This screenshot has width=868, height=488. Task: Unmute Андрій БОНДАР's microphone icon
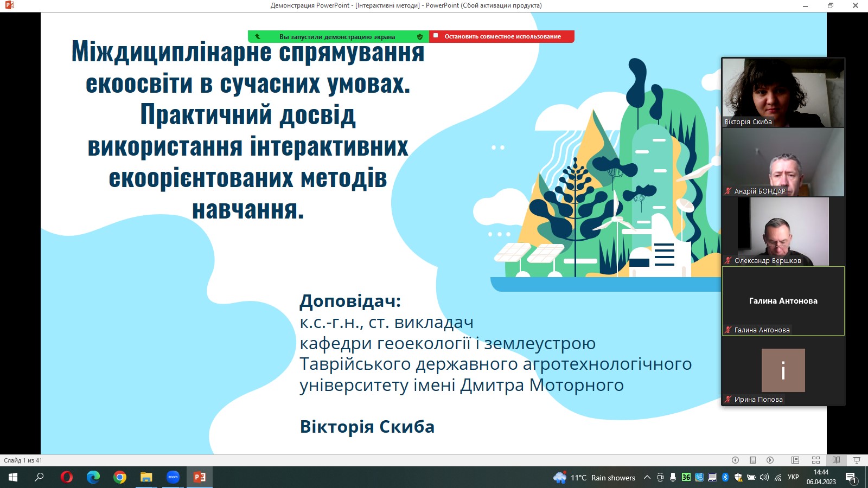(x=727, y=190)
